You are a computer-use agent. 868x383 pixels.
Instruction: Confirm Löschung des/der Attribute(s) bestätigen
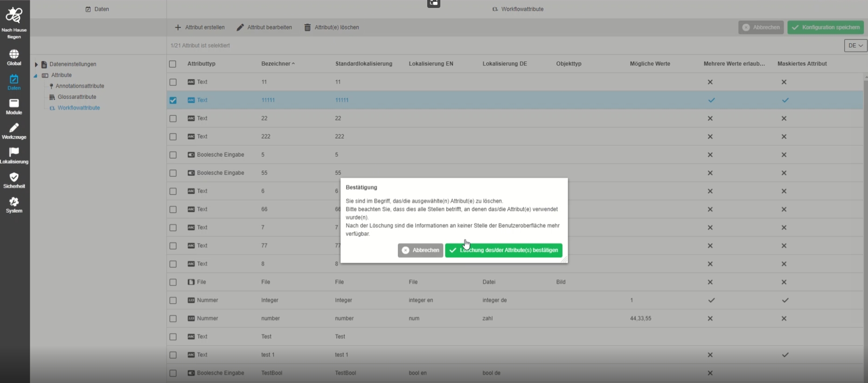tap(503, 251)
